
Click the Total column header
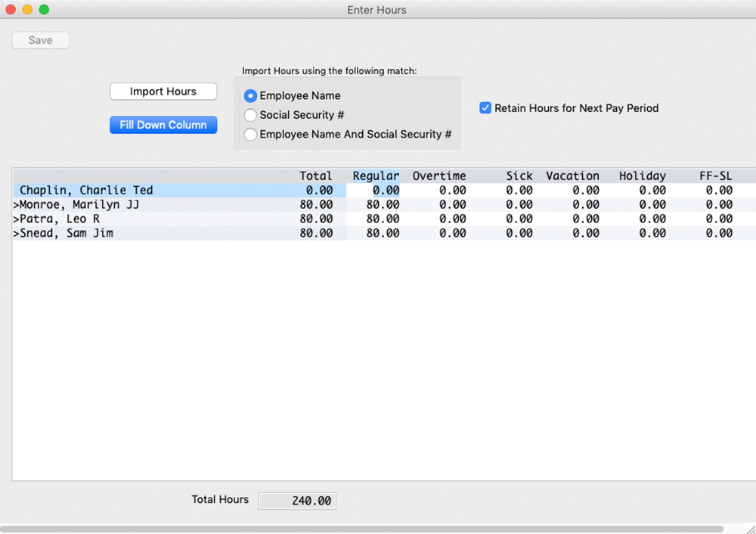316,175
